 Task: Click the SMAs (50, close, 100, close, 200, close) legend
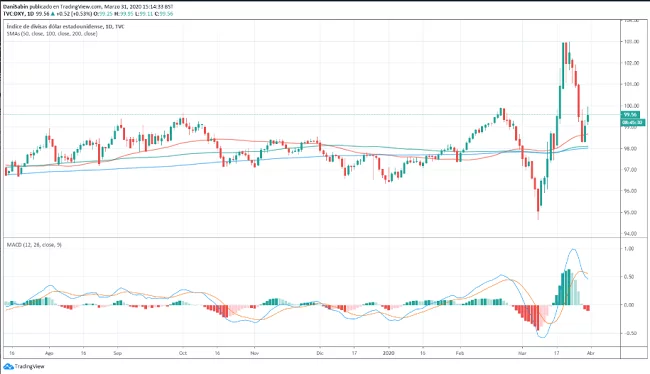[52, 34]
